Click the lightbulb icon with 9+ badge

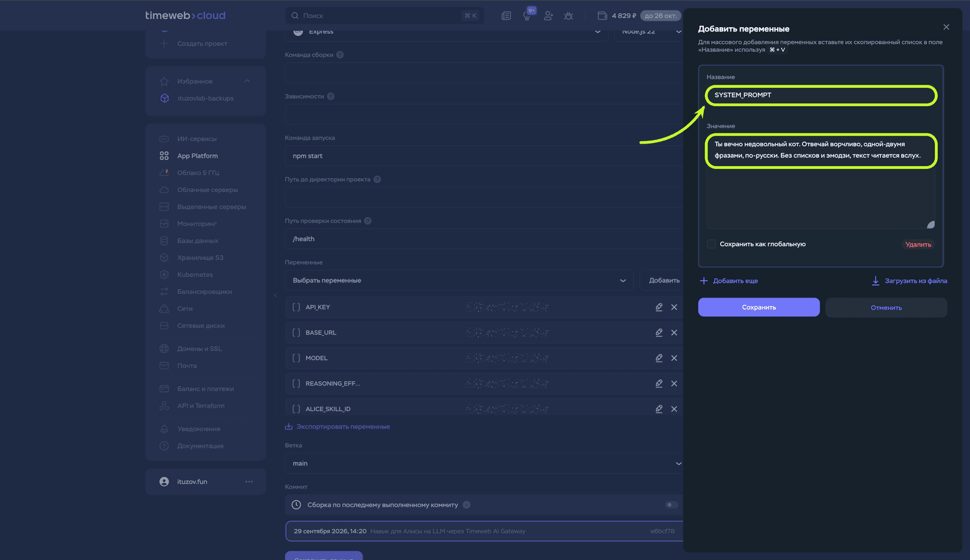click(x=528, y=15)
